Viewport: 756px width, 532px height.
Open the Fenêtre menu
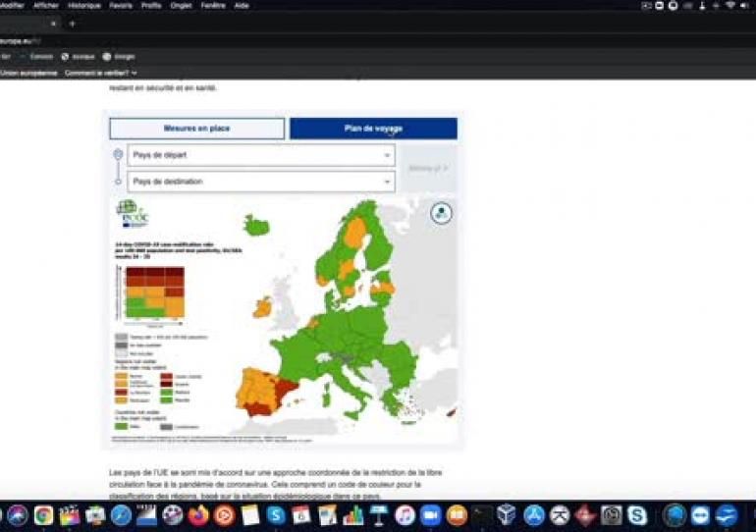click(x=213, y=5)
